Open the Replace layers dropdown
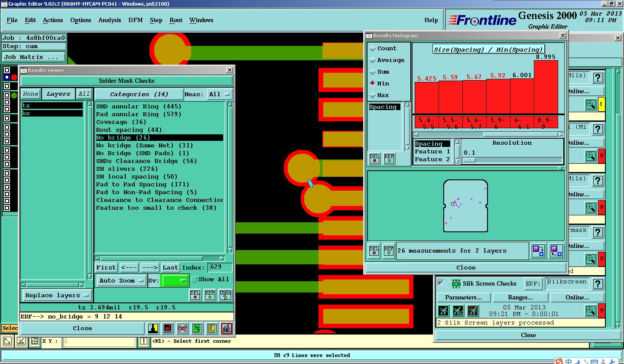624x364 pixels. coord(57,296)
